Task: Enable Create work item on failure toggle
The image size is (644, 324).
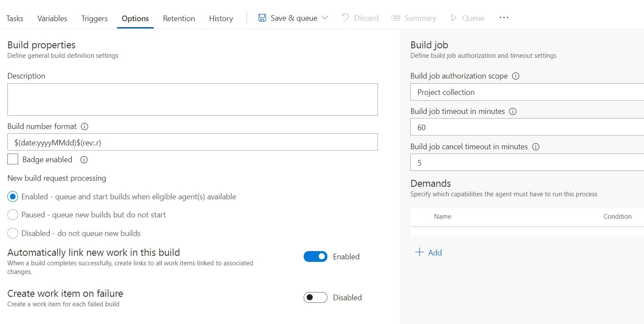Action: (315, 298)
